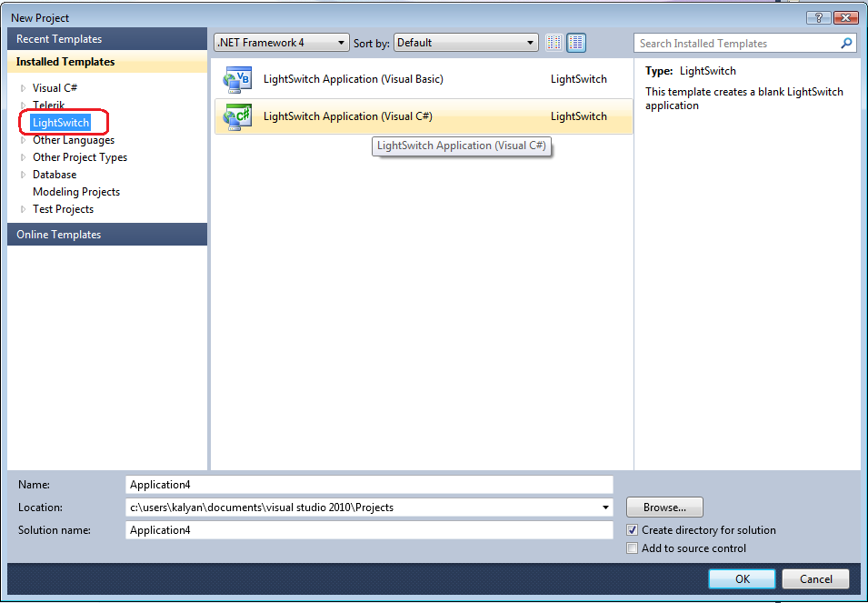
Task: Open the Online Templates section
Action: 107,235
